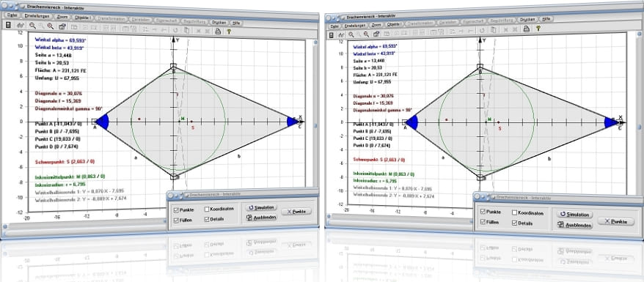This screenshot has height=282, width=644.
Task: Enable the Koordinaten checkbox in the left control panel
Action: point(207,209)
